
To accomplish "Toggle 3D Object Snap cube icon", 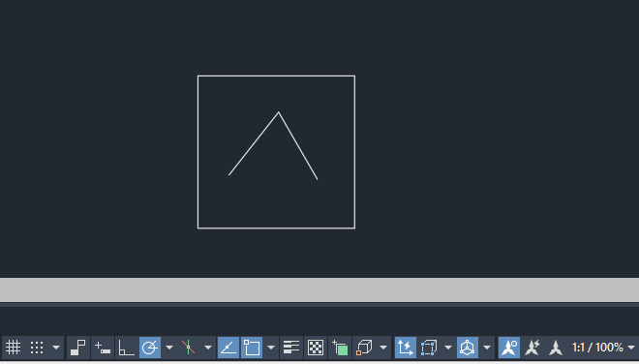I will click(364, 348).
